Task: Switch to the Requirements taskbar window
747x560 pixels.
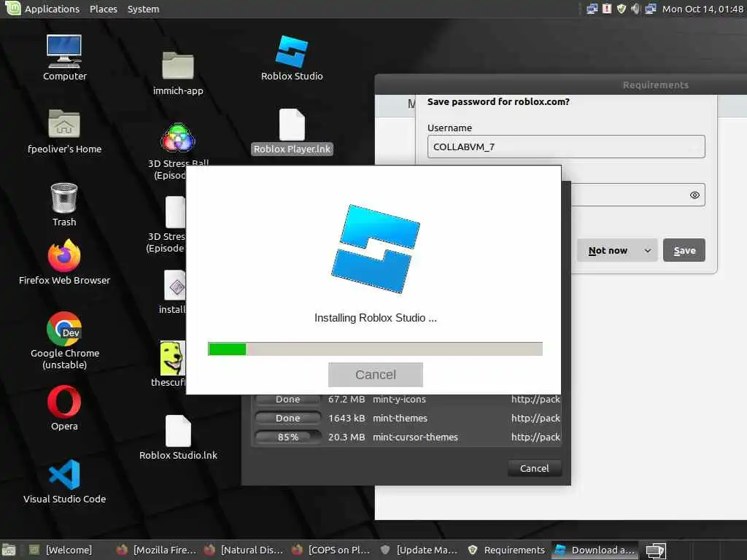Action: (x=507, y=551)
